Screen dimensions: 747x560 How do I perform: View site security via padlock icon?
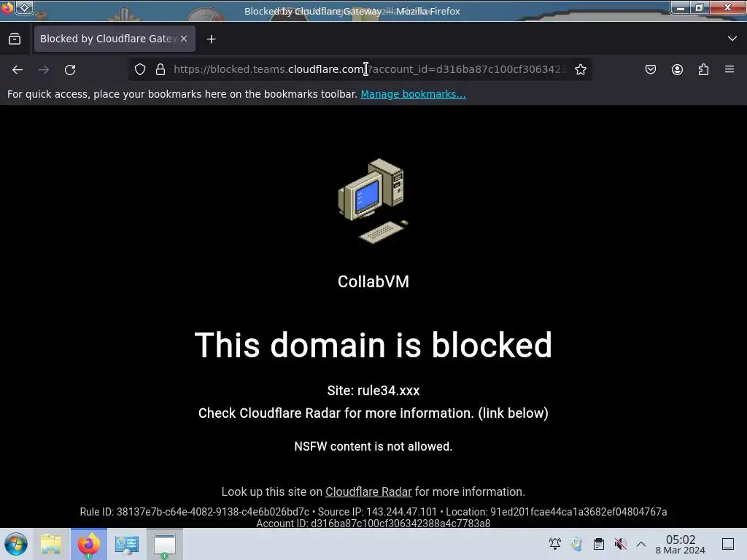(160, 69)
